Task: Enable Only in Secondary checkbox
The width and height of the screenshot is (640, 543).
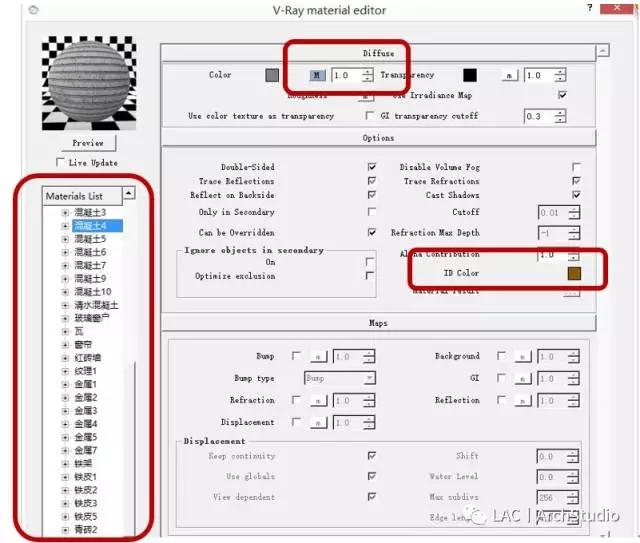Action: 371,211
